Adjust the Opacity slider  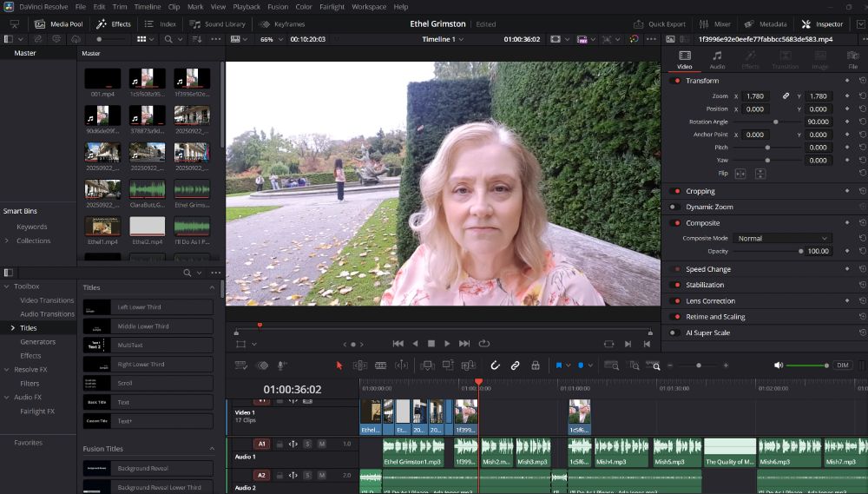click(768, 252)
